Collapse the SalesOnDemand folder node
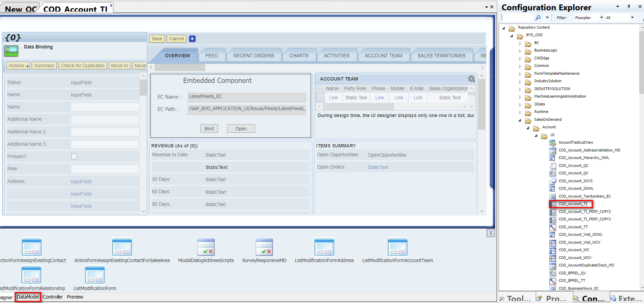The height and width of the screenshot is (303, 644). [520, 120]
